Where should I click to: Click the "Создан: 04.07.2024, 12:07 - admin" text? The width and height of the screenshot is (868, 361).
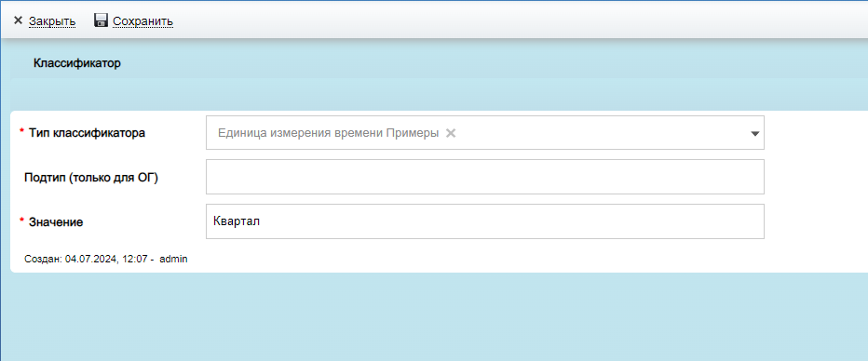pos(106,259)
